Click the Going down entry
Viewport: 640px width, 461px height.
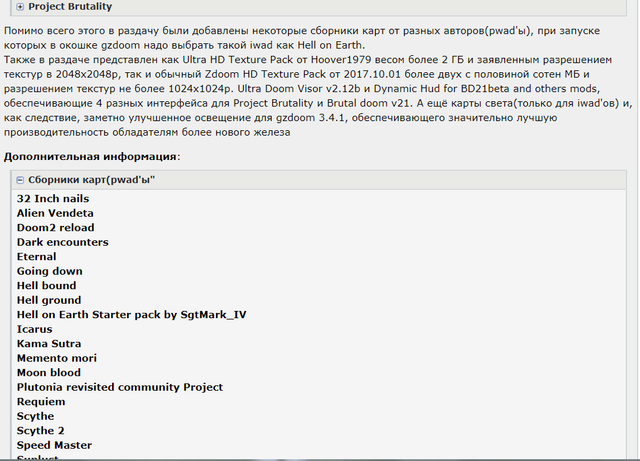click(x=49, y=271)
